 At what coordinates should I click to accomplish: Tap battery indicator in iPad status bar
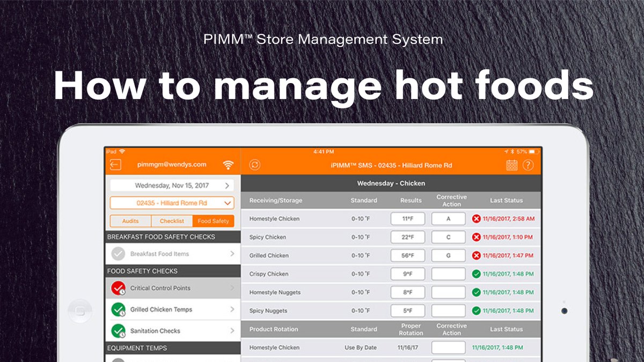click(x=533, y=152)
